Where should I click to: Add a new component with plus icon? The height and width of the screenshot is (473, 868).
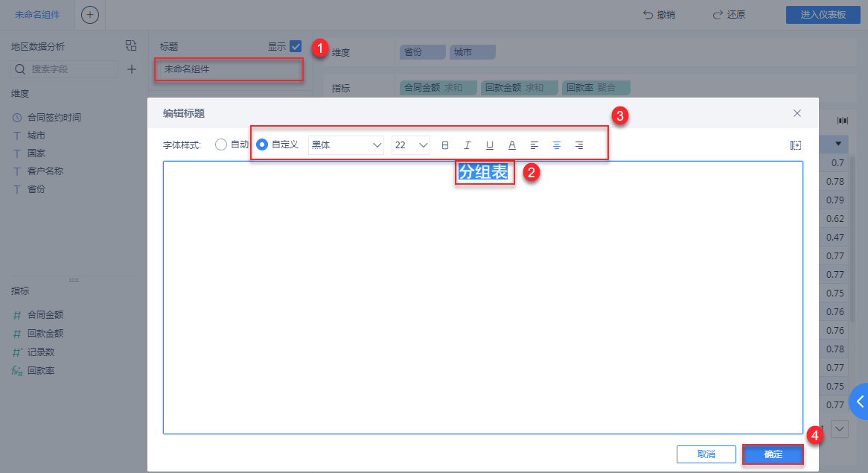(x=89, y=15)
